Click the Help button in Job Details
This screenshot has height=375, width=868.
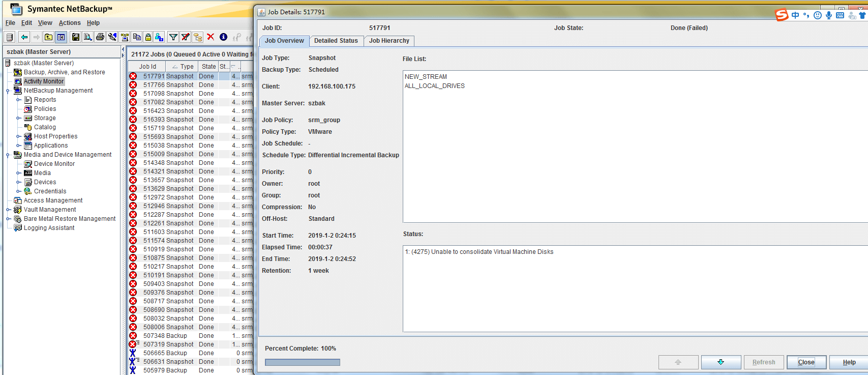coord(849,362)
